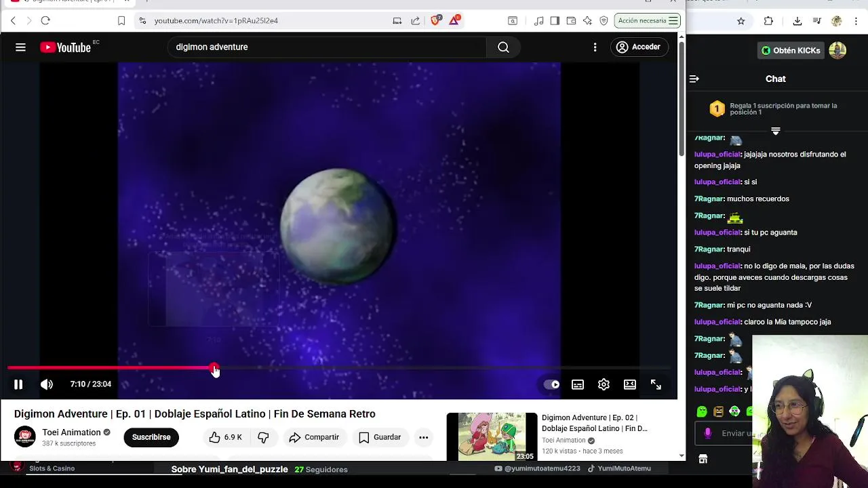Switch to theater mode view
Viewport: 868px width, 488px height.
(x=630, y=384)
